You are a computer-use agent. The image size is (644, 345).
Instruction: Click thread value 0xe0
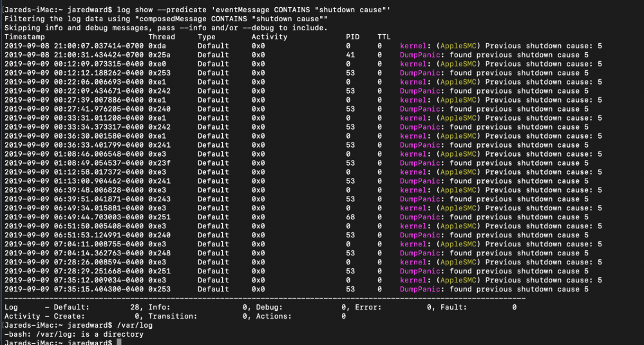(x=157, y=64)
